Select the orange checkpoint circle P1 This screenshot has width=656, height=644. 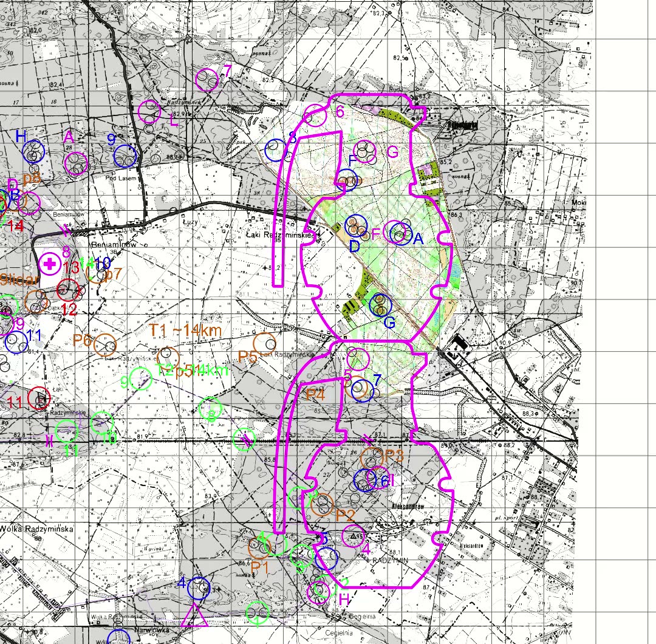click(259, 547)
